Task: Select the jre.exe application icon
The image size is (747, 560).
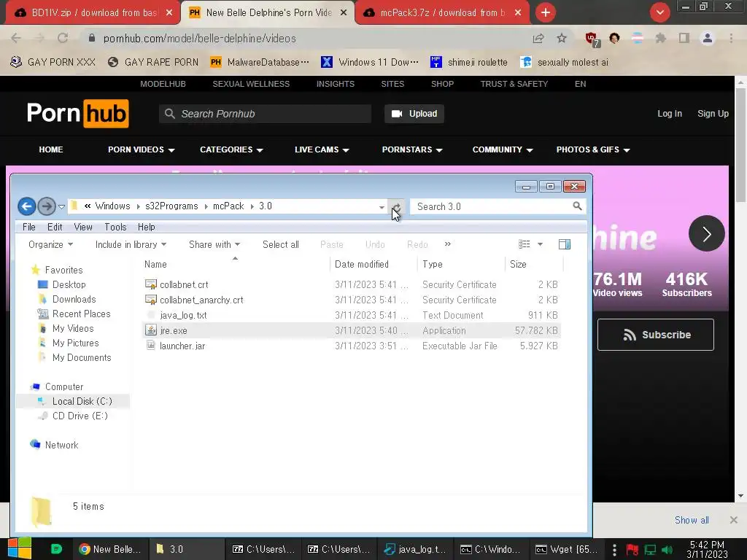Action: pyautogui.click(x=150, y=330)
